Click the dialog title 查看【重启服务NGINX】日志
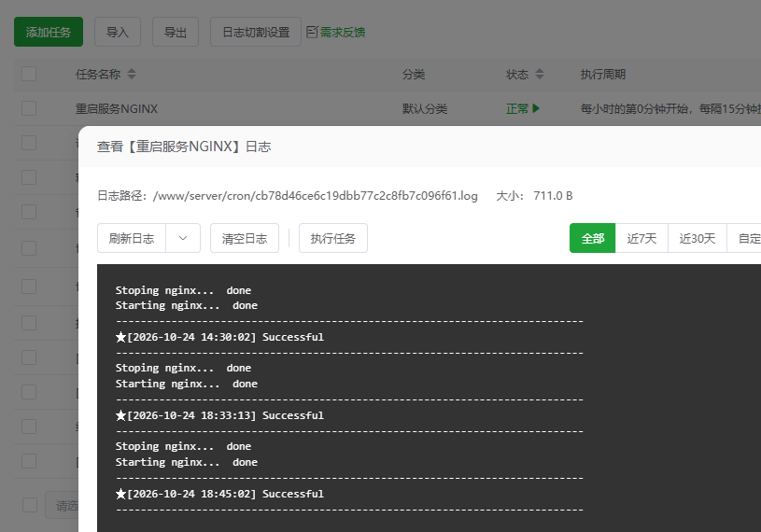The width and height of the screenshot is (761, 532). [184, 147]
